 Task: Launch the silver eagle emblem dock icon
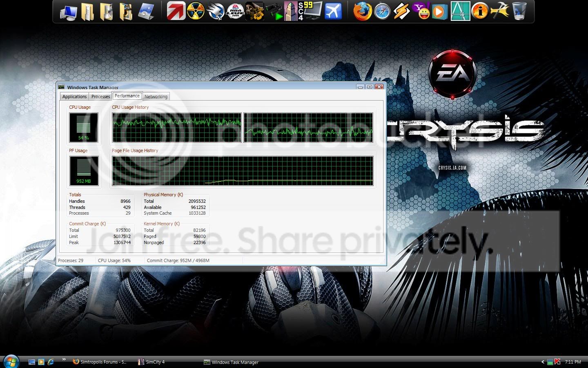(x=216, y=11)
